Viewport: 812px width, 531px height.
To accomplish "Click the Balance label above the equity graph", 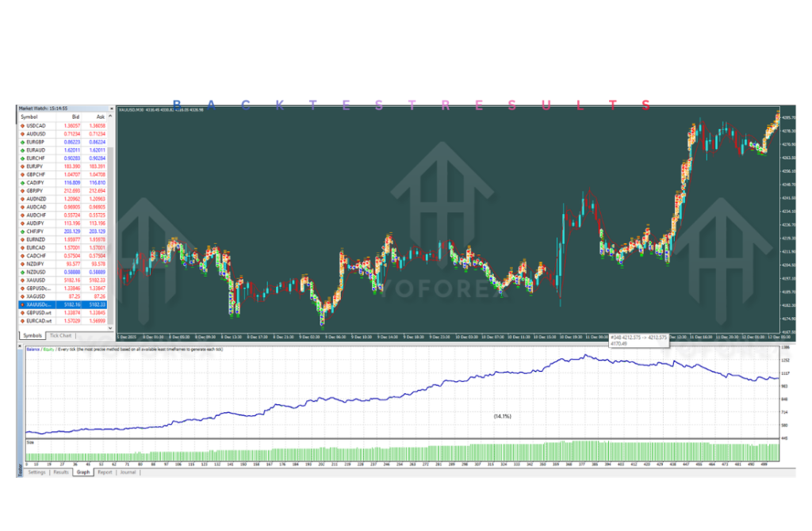I will [32, 350].
